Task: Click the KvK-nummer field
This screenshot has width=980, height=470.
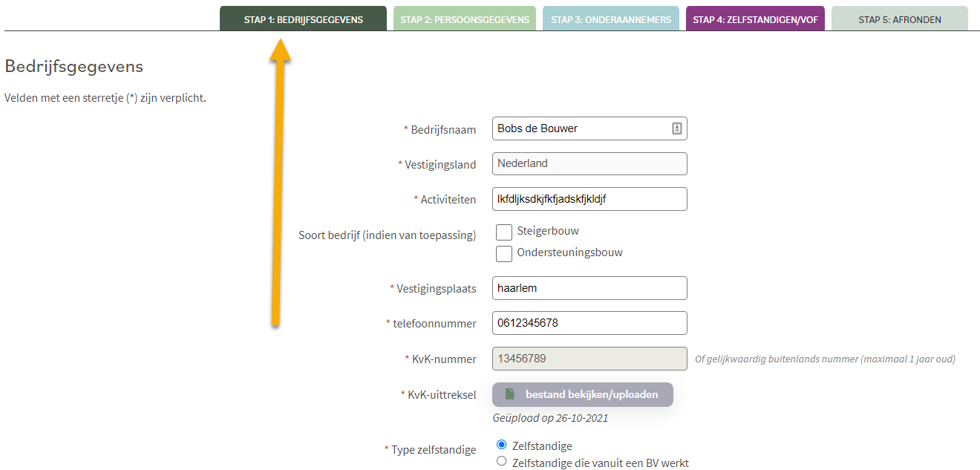Action: [x=589, y=359]
